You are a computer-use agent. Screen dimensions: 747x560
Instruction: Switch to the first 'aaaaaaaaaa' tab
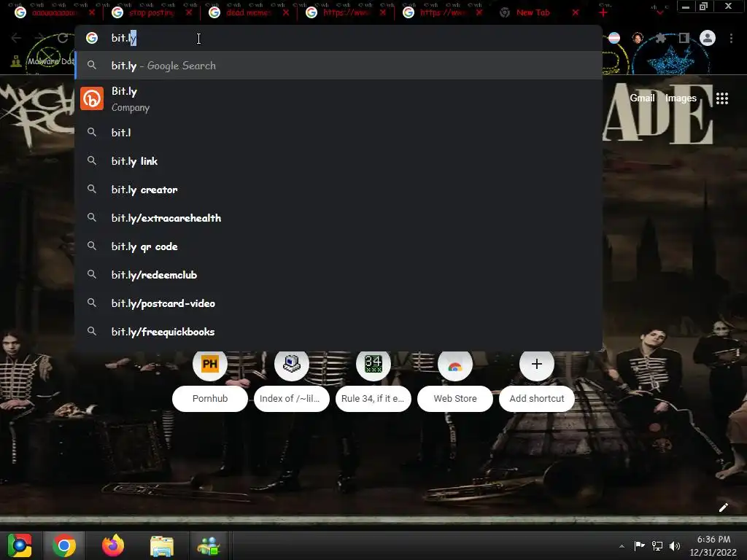click(x=55, y=13)
